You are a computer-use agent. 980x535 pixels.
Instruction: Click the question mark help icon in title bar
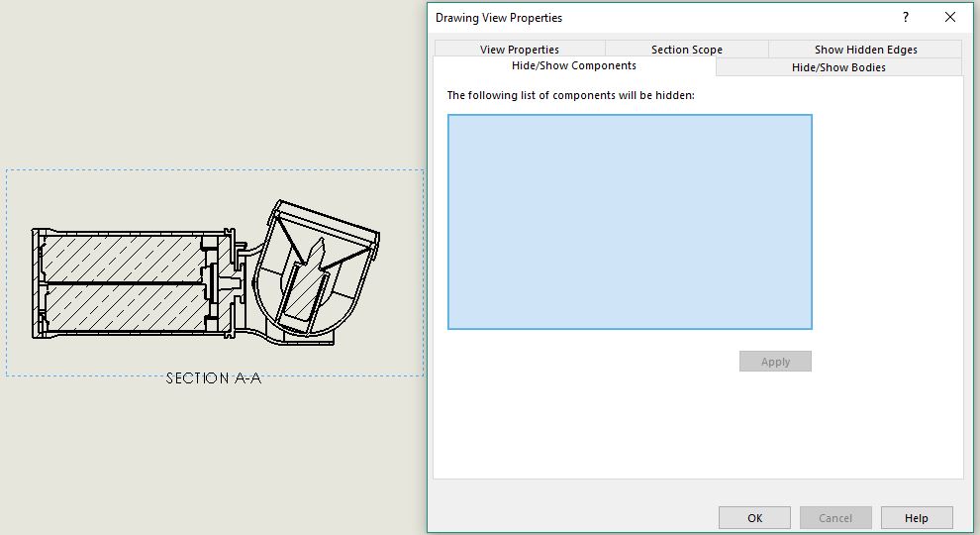coord(905,17)
